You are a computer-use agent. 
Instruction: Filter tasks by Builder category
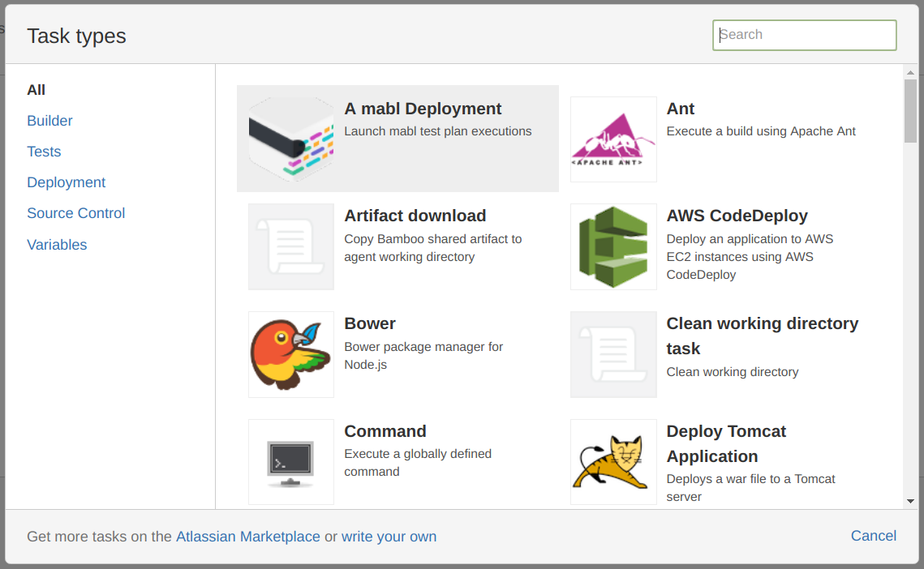49,121
